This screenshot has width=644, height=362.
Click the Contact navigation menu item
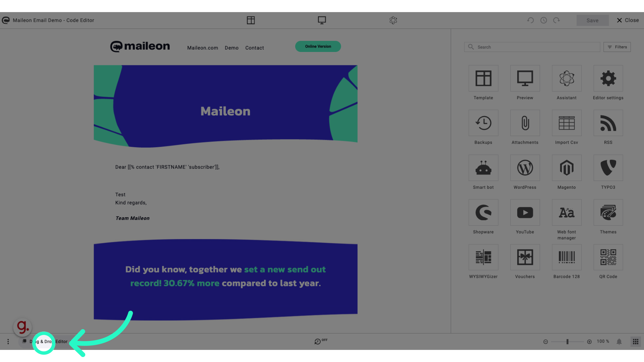point(254,48)
